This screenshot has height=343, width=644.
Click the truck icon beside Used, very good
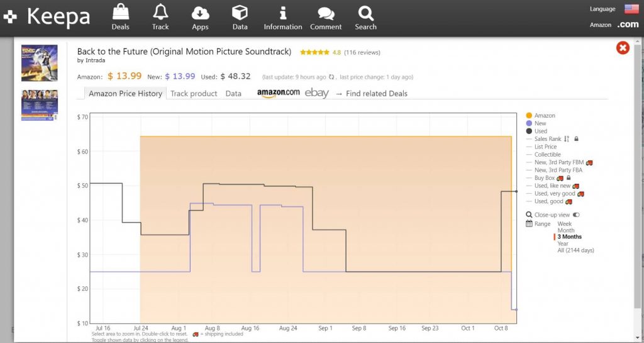click(580, 194)
